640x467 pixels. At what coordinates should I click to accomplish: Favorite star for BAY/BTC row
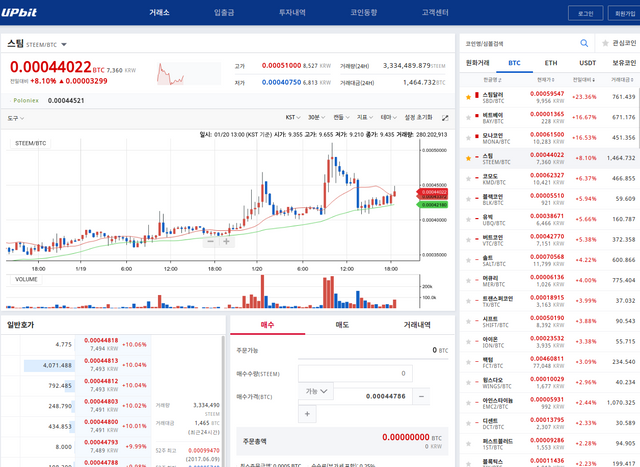tap(468, 118)
